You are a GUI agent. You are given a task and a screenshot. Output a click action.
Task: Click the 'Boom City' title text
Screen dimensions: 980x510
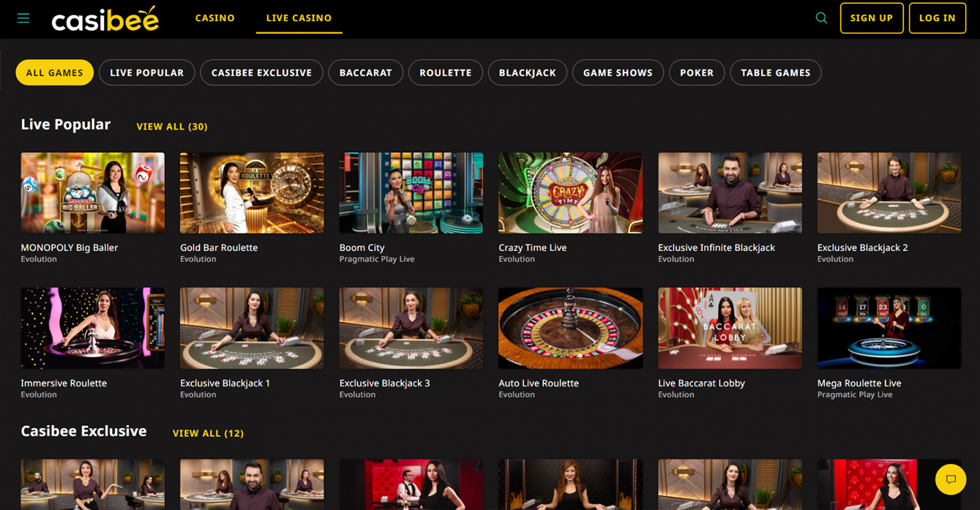(x=362, y=248)
